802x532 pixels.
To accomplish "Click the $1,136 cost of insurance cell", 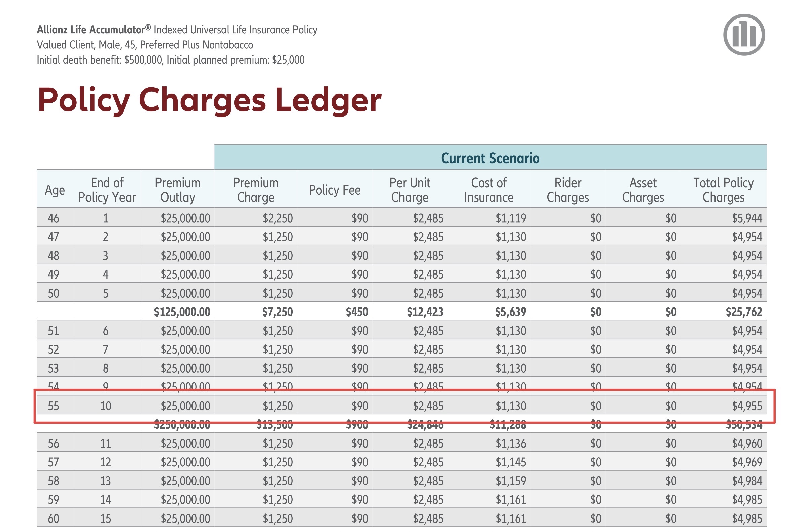I will (x=511, y=444).
